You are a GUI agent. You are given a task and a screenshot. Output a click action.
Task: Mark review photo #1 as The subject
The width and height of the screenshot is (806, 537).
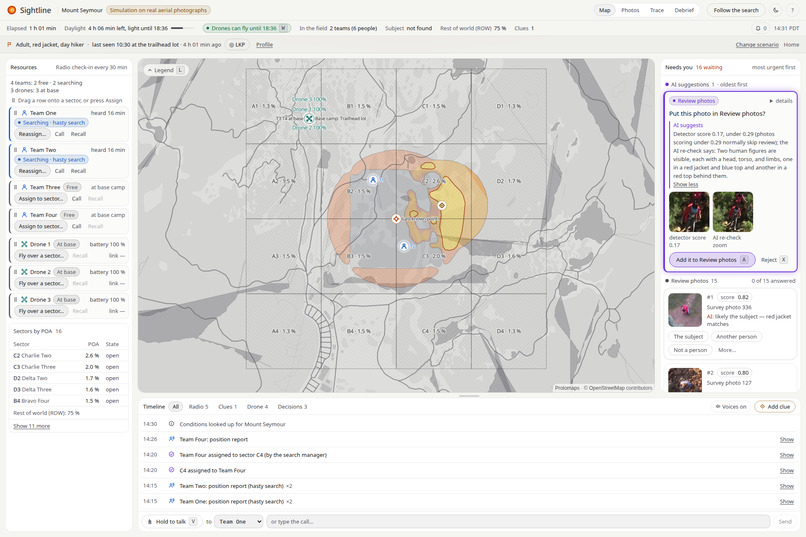688,337
